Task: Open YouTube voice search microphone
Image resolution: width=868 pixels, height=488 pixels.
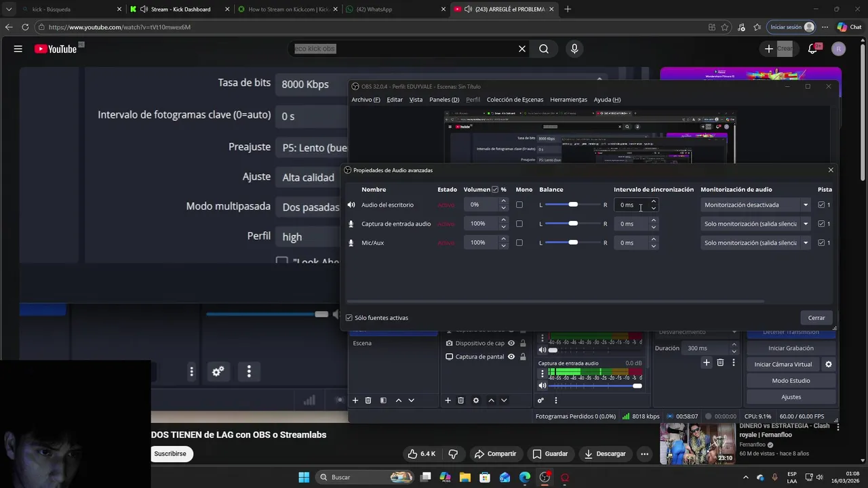Action: pos(574,49)
